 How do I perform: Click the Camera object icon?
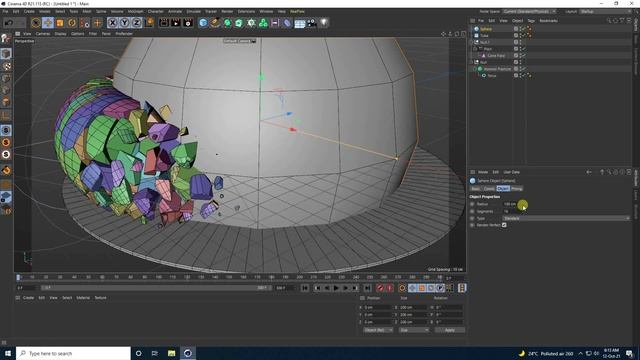click(312, 23)
